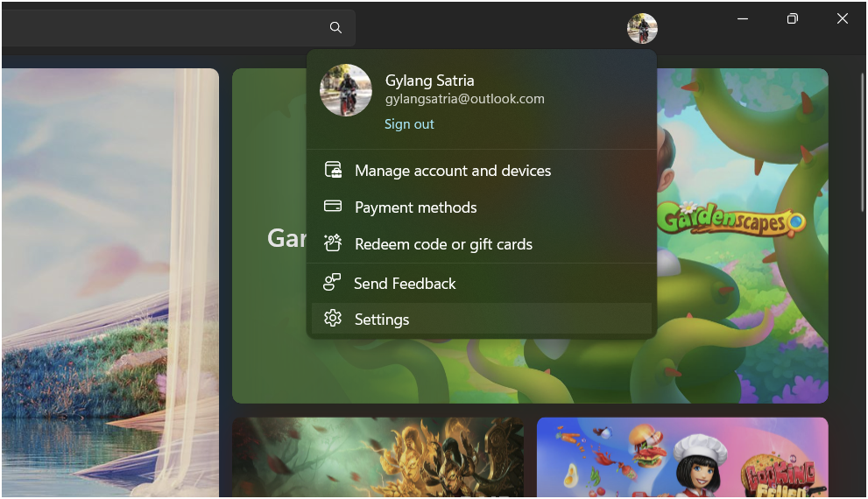Image resolution: width=868 pixels, height=499 pixels.
Task: Click the Sign out link
Action: 409,124
